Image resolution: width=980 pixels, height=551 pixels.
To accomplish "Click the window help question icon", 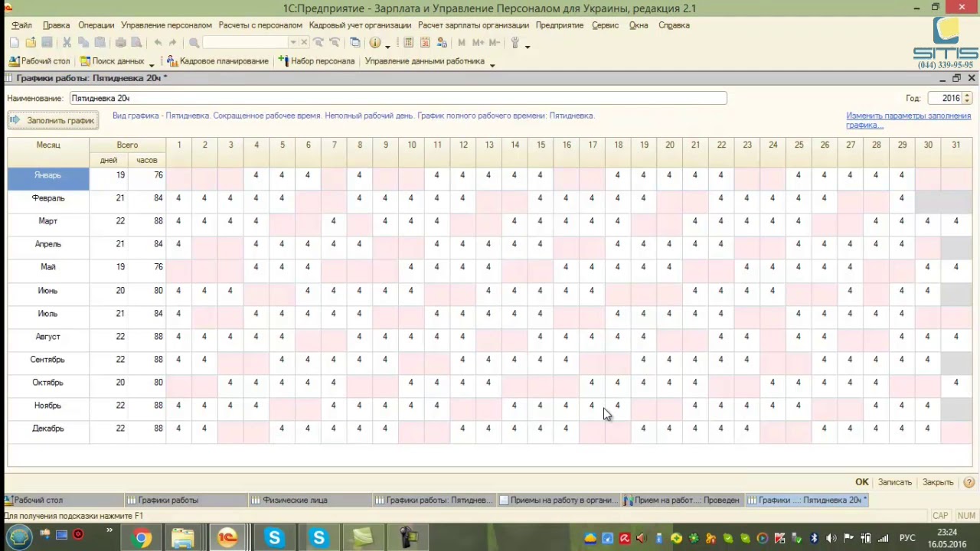I will 969,483.
